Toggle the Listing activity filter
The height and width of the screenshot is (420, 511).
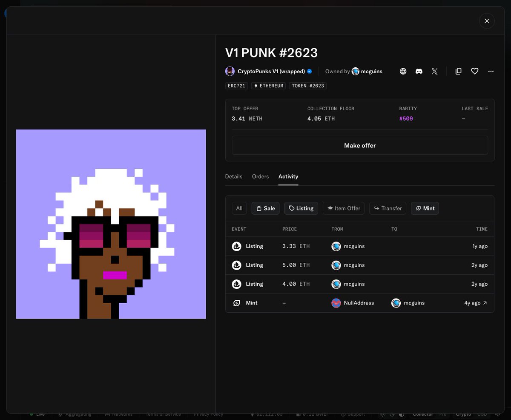coord(301,208)
